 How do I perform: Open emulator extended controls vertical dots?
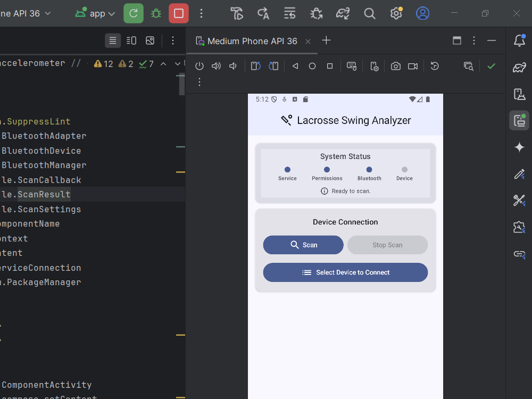pos(199,82)
